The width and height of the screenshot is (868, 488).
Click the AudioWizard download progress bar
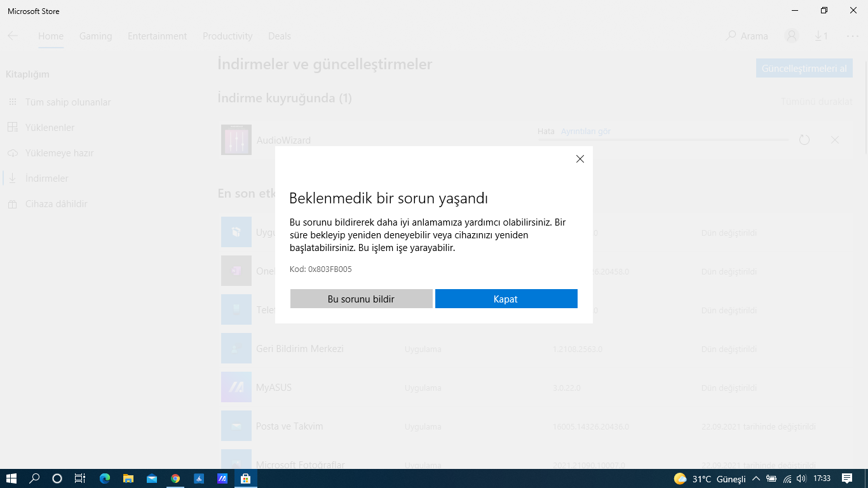pyautogui.click(x=663, y=139)
